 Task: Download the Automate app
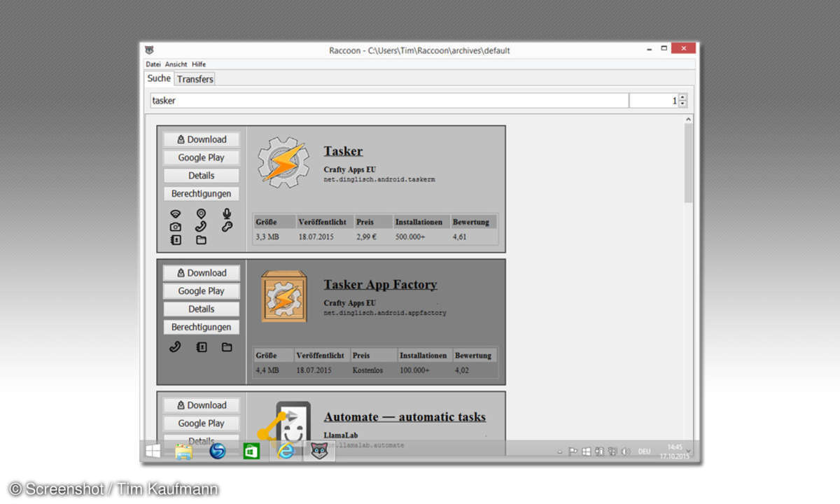[202, 405]
